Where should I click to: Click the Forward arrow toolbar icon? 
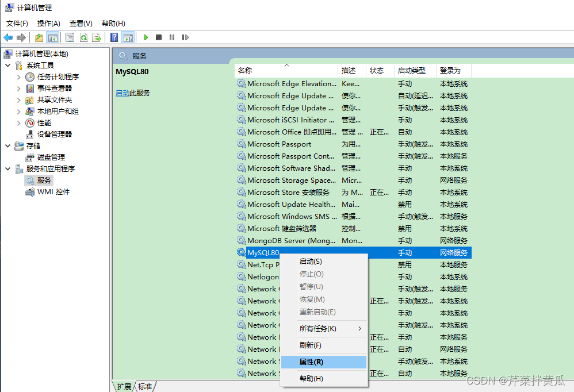pos(21,37)
